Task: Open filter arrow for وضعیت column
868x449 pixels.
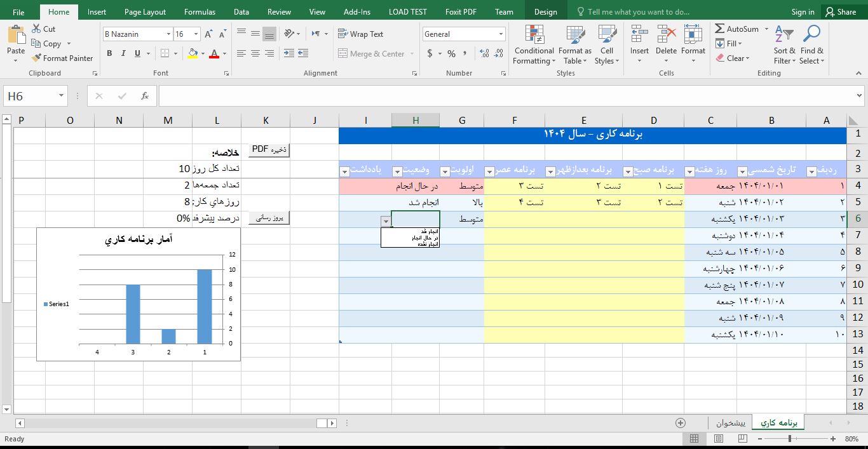Action: tap(397, 171)
